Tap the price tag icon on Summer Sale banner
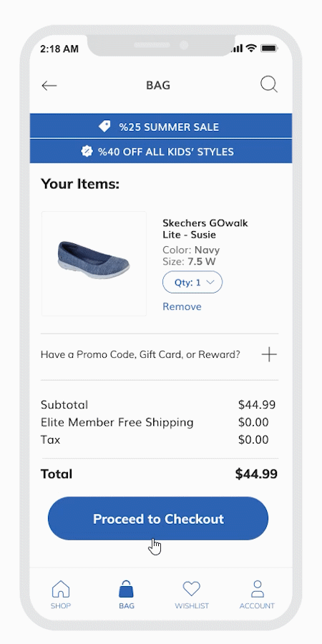 pyautogui.click(x=104, y=127)
